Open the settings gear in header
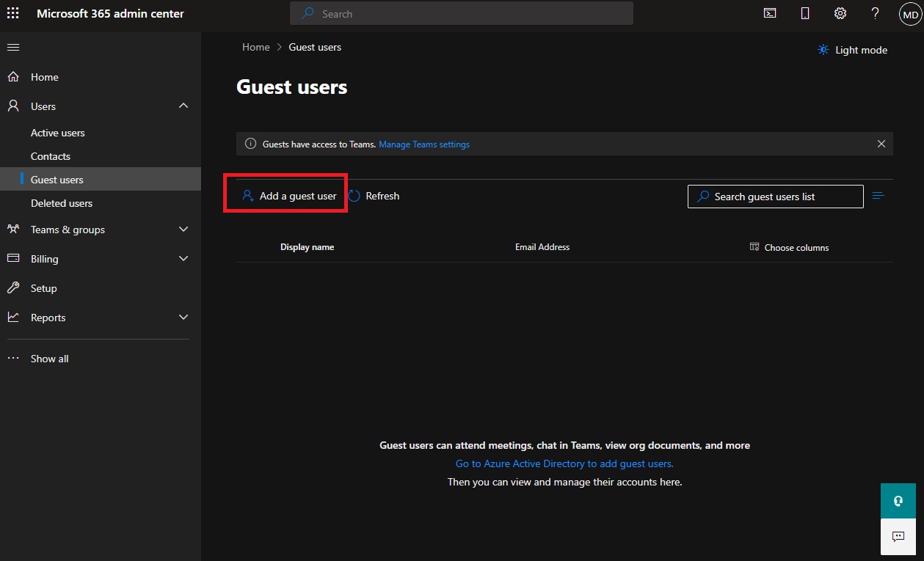924x561 pixels. click(x=840, y=13)
